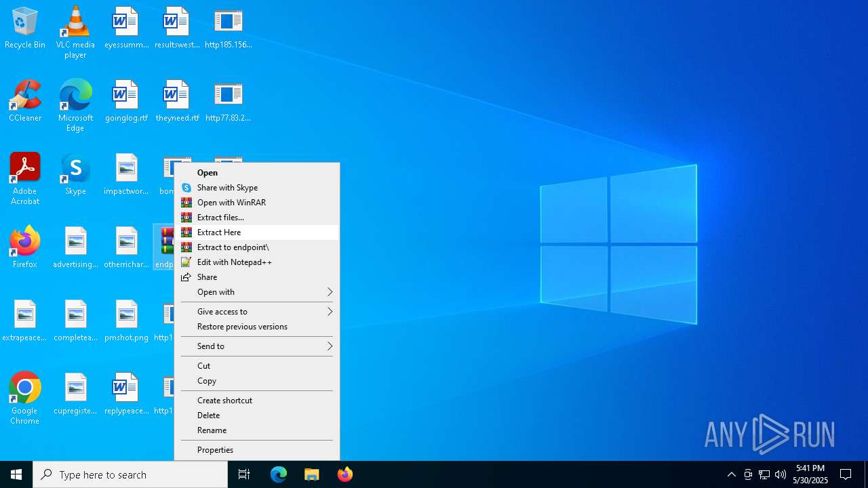Expand the Open with submenu

(257, 292)
